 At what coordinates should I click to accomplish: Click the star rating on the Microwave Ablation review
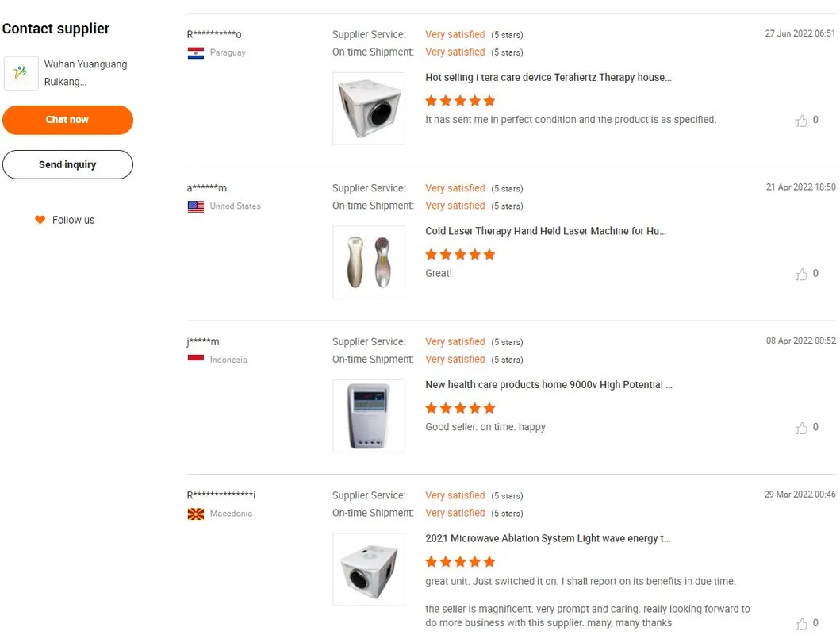(x=460, y=561)
